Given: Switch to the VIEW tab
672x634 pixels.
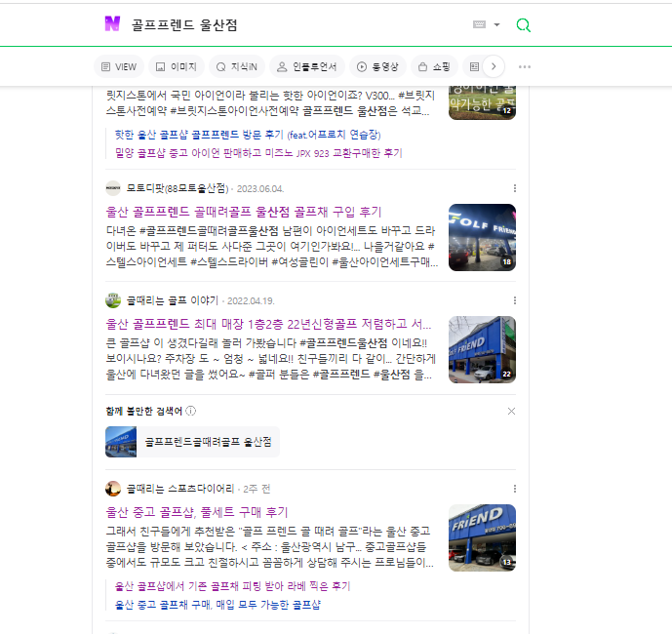Looking at the screenshot, I should (x=119, y=67).
